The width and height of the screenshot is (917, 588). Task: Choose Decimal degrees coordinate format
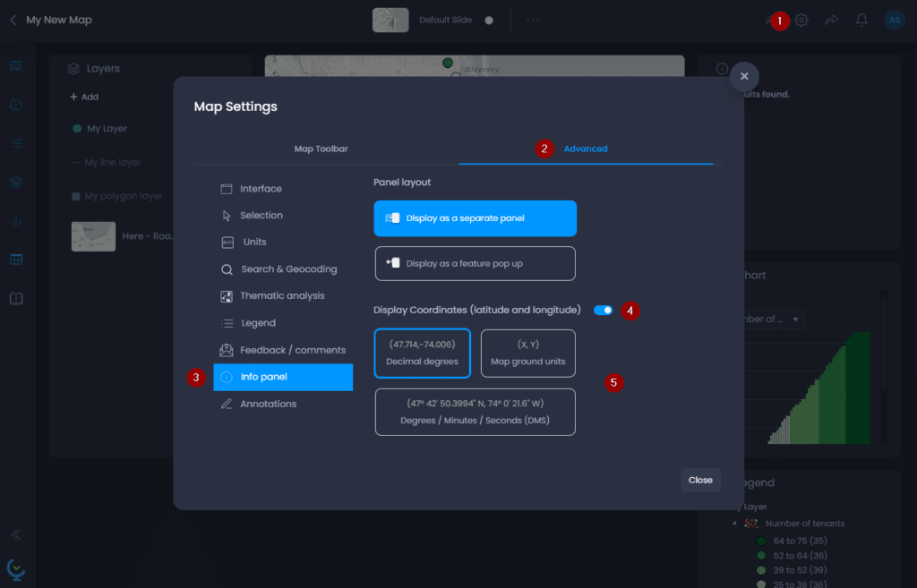423,353
